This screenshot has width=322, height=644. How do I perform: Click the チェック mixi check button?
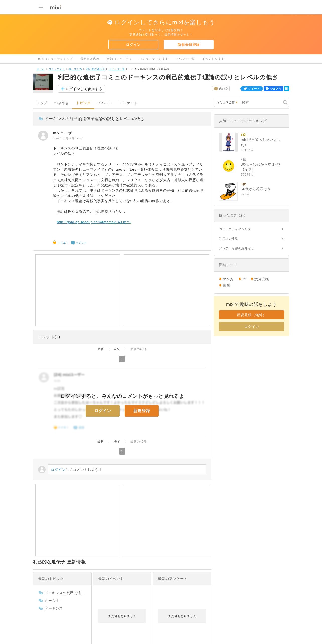point(221,89)
